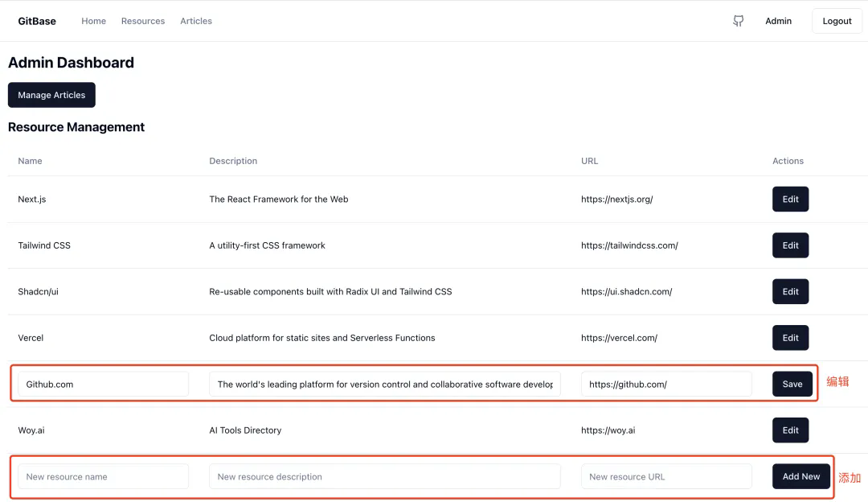Open the Resources nav item
The image size is (868, 502).
(143, 21)
